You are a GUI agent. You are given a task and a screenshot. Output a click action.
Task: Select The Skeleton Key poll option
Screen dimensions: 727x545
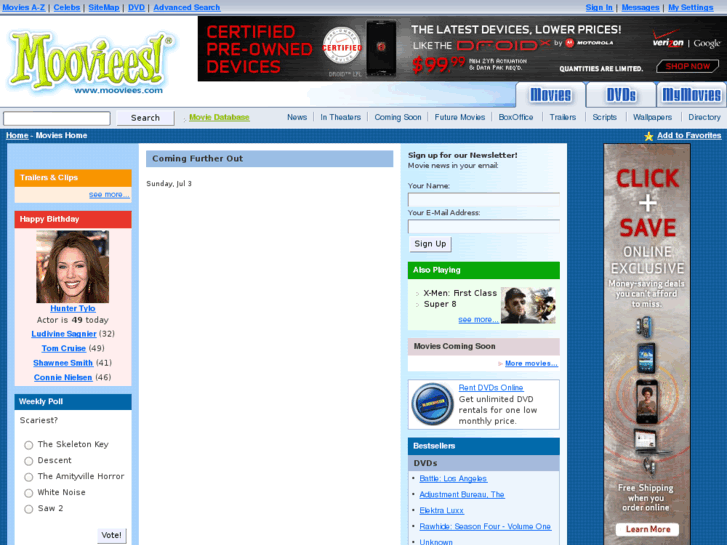pyautogui.click(x=29, y=445)
